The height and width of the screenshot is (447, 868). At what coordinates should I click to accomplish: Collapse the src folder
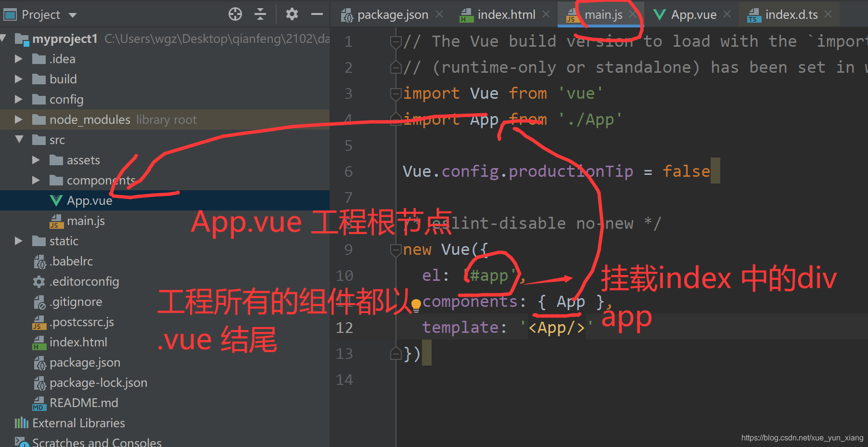pos(19,140)
